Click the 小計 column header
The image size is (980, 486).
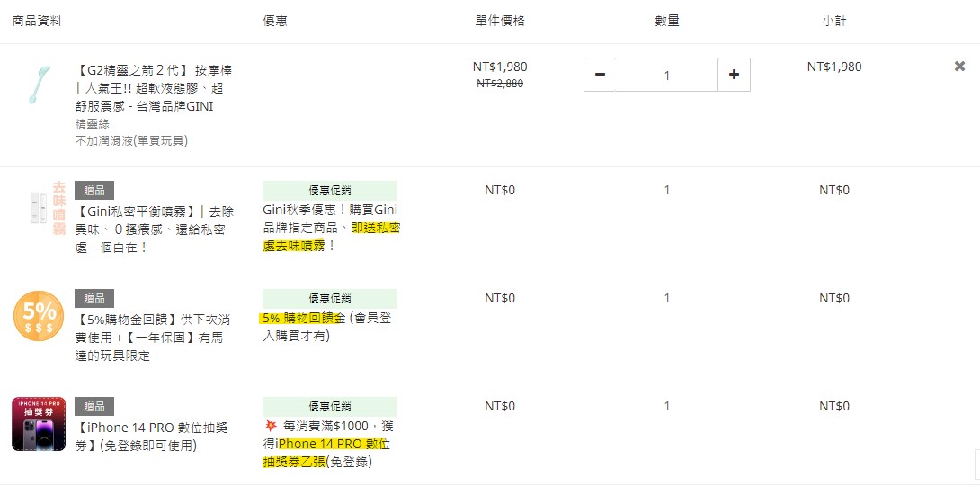(834, 21)
